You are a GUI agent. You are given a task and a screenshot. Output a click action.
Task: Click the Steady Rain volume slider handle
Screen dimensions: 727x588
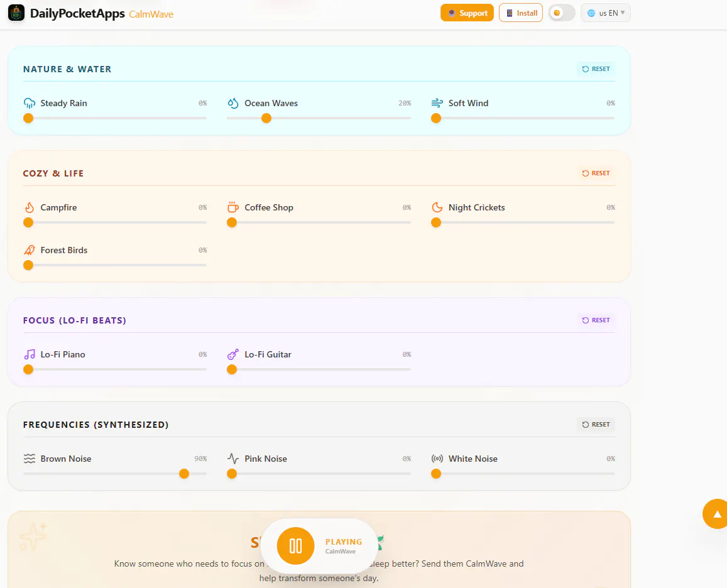pyautogui.click(x=28, y=118)
